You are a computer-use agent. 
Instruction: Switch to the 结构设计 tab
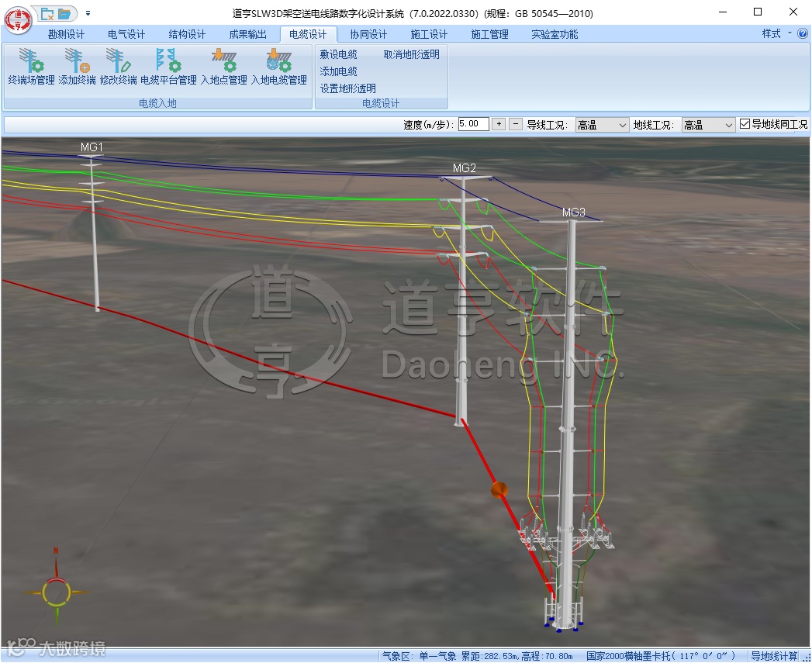pos(187,34)
